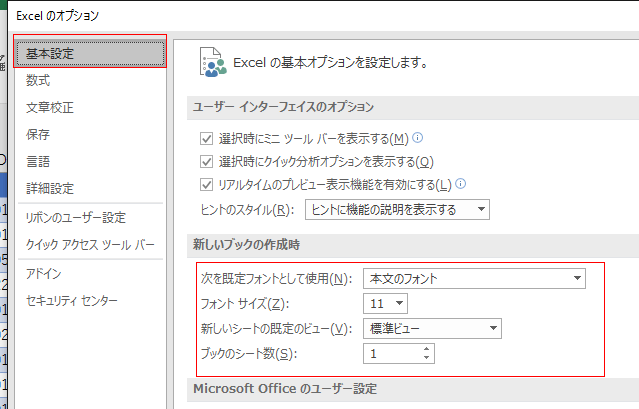The width and height of the screenshot is (639, 409).
Task: Toggle 選択時にクイック分析オプションを表示する checkbox
Action: [x=206, y=162]
